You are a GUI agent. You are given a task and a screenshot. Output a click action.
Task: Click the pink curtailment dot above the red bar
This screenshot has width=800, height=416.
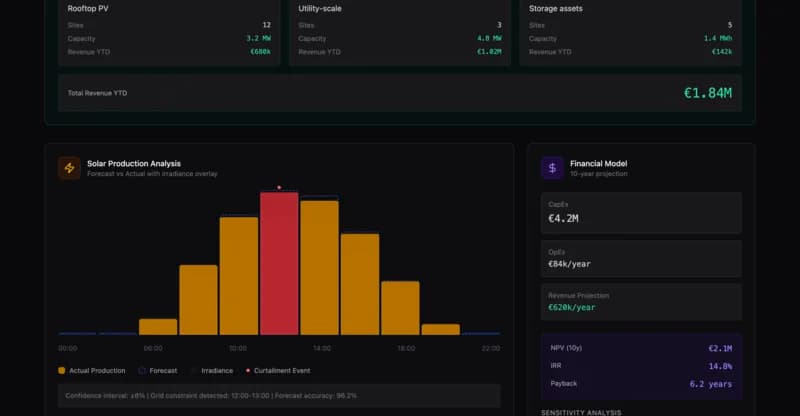click(x=279, y=187)
